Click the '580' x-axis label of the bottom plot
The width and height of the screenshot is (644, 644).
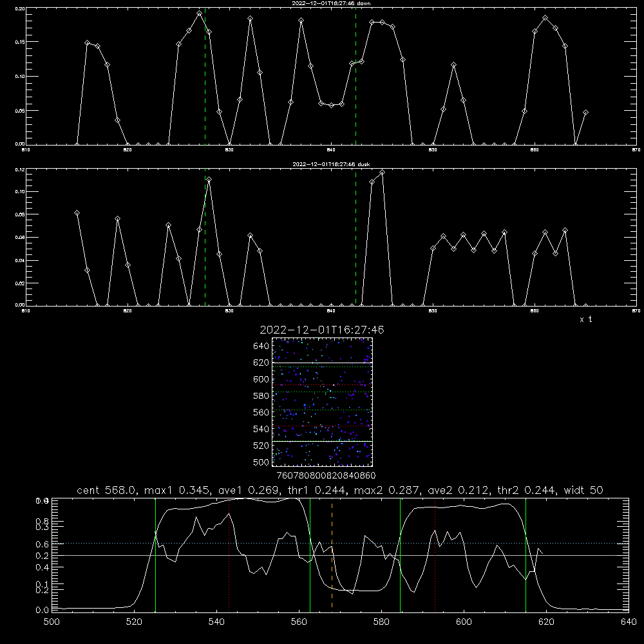[381, 622]
